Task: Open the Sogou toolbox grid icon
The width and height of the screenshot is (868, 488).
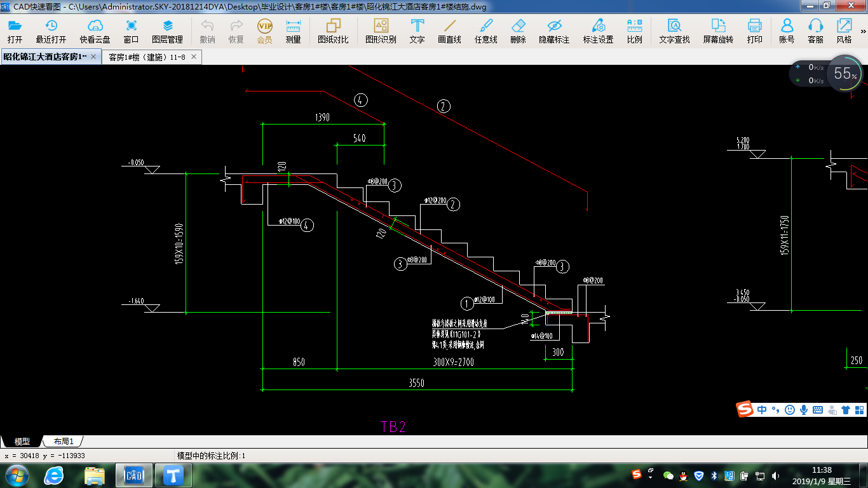Action: pos(859,410)
